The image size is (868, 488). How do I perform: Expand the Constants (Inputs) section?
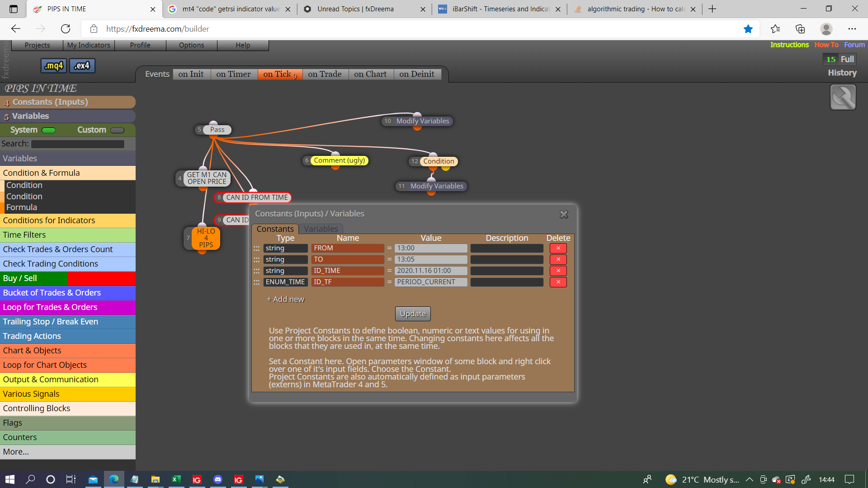click(x=68, y=102)
